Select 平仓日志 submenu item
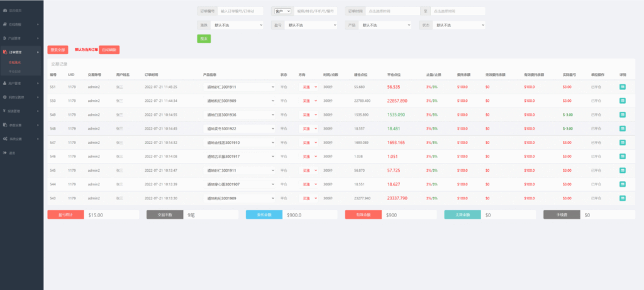 [15, 72]
